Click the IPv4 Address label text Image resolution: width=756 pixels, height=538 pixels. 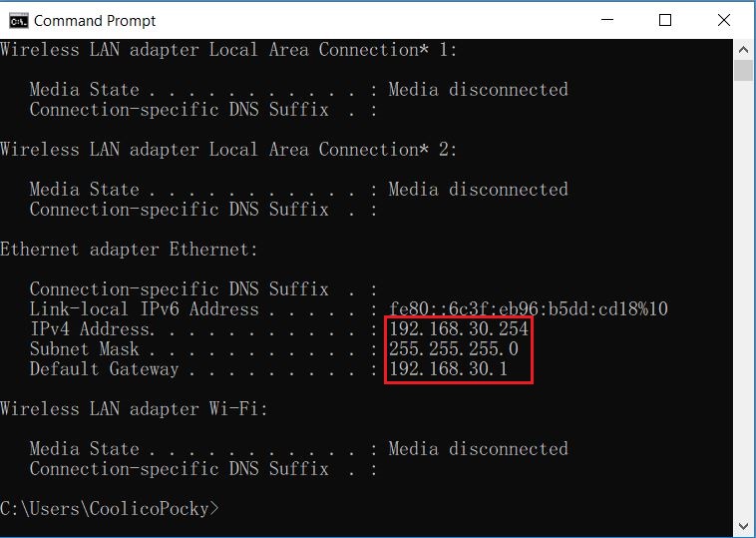click(x=92, y=329)
